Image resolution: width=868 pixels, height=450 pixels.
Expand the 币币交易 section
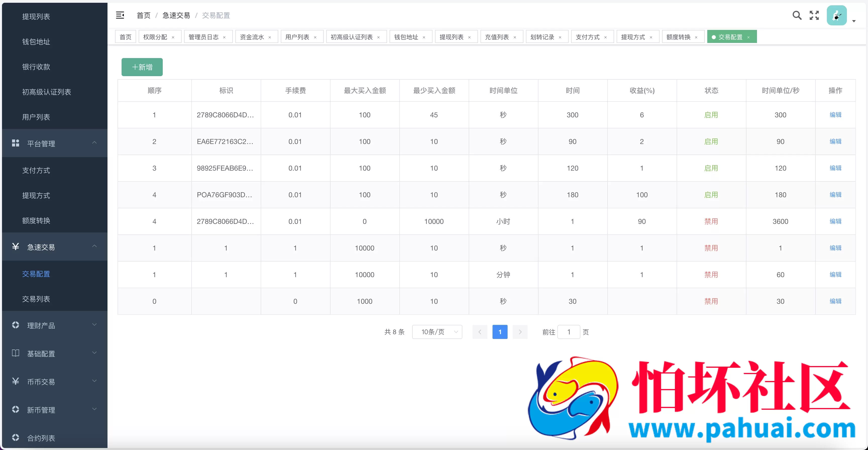[x=94, y=382]
